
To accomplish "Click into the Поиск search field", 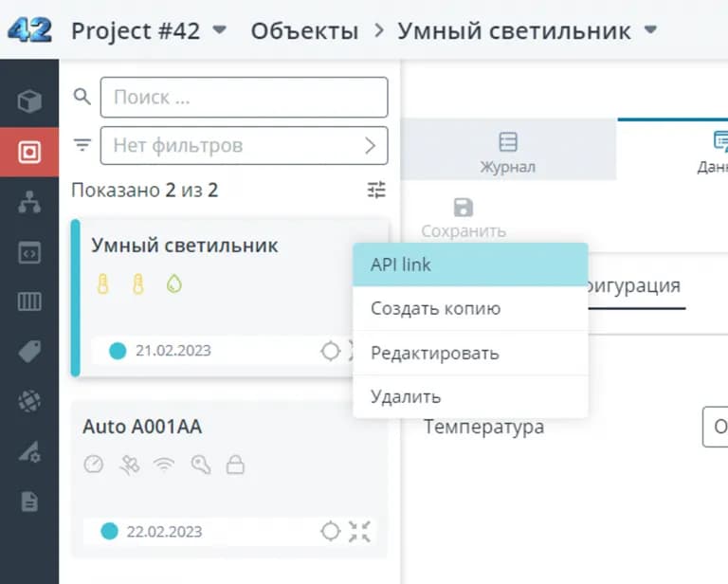I will coord(244,97).
